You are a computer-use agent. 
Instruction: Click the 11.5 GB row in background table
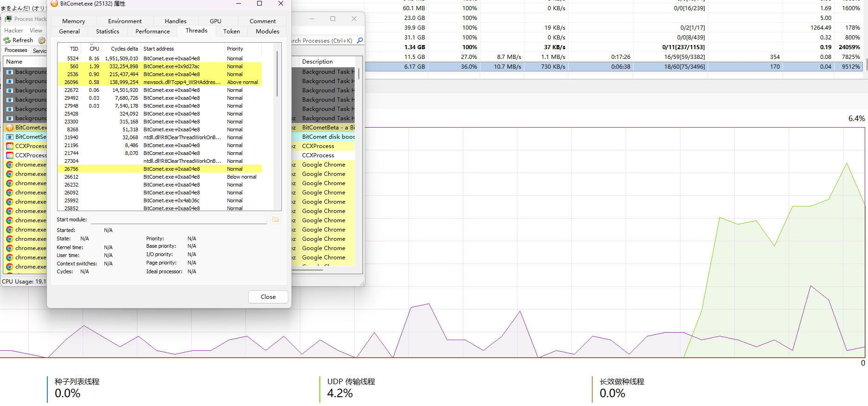point(614,57)
